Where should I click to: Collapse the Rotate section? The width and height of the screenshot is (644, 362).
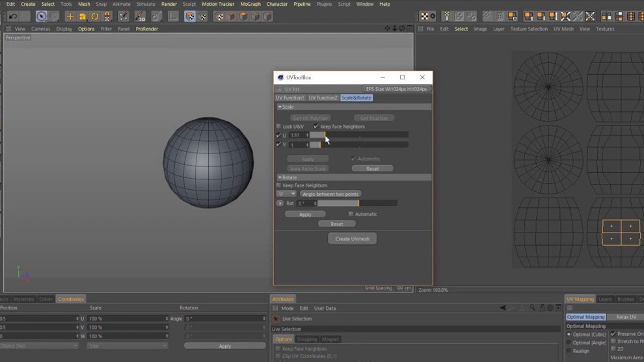click(x=280, y=177)
